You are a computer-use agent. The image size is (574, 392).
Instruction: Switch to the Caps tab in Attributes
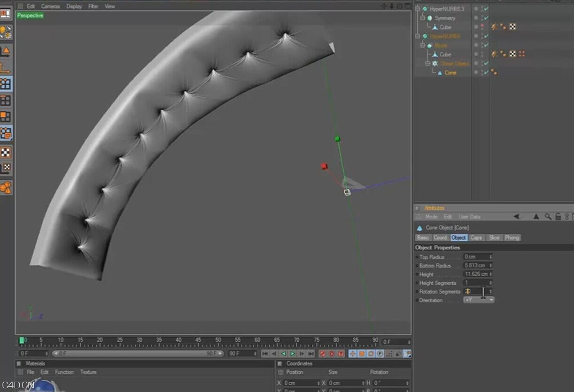click(476, 238)
